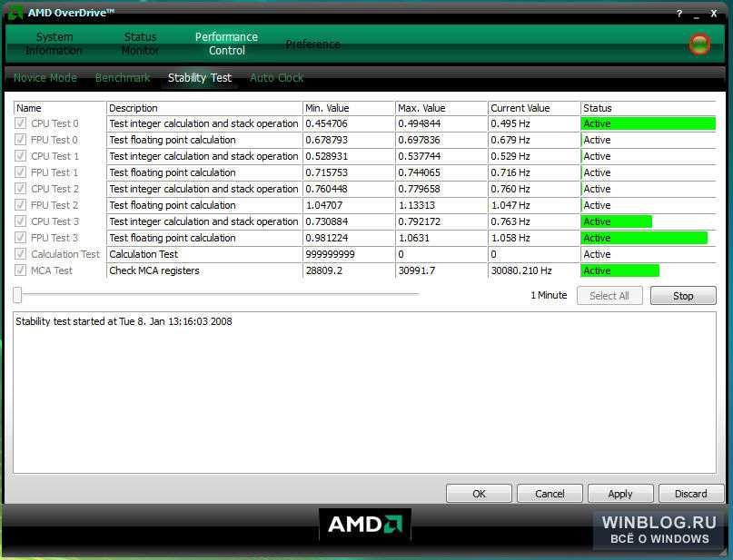The image size is (733, 560).
Task: Click the CPU Test 3 Active progress bar
Action: 617,221
